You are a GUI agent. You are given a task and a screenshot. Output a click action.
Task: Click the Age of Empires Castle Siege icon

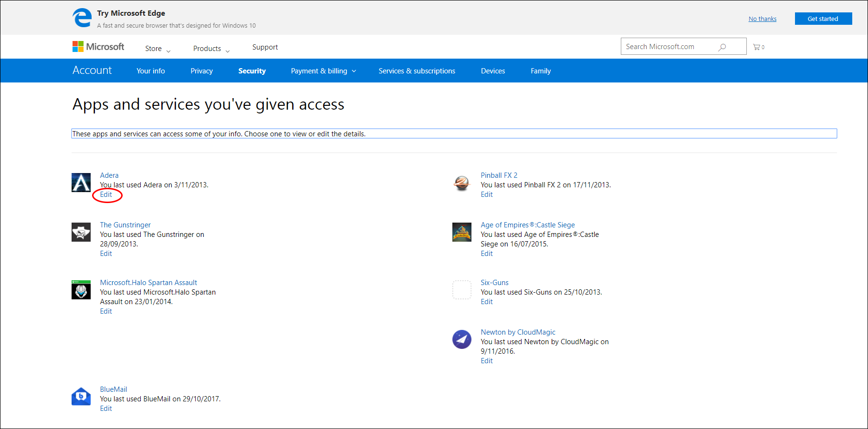(462, 232)
